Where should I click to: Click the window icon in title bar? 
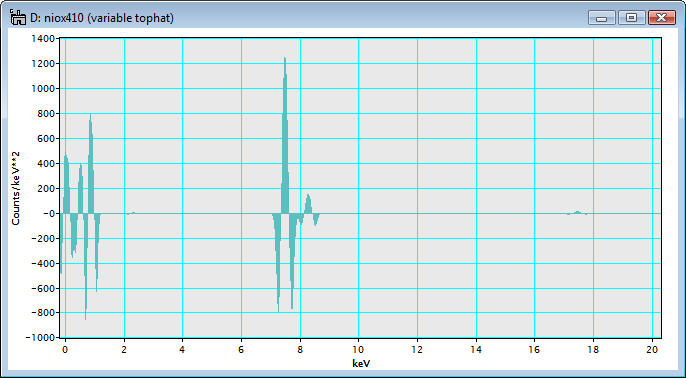17,18
